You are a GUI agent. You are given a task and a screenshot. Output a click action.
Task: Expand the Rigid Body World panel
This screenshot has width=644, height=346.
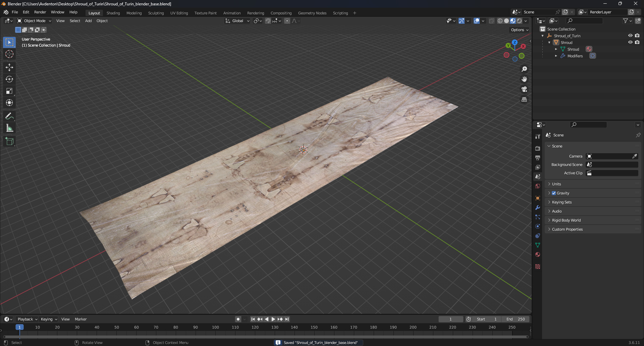click(x=593, y=220)
